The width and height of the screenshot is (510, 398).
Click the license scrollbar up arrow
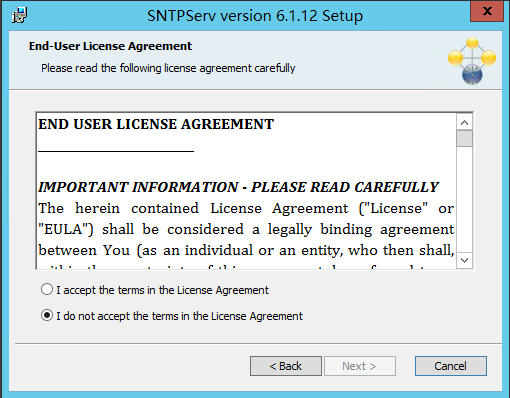(464, 122)
